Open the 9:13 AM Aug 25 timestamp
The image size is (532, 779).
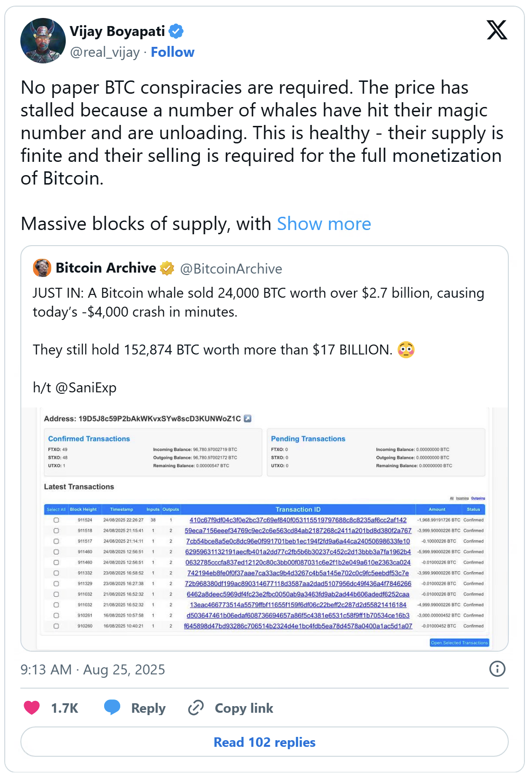coord(93,670)
